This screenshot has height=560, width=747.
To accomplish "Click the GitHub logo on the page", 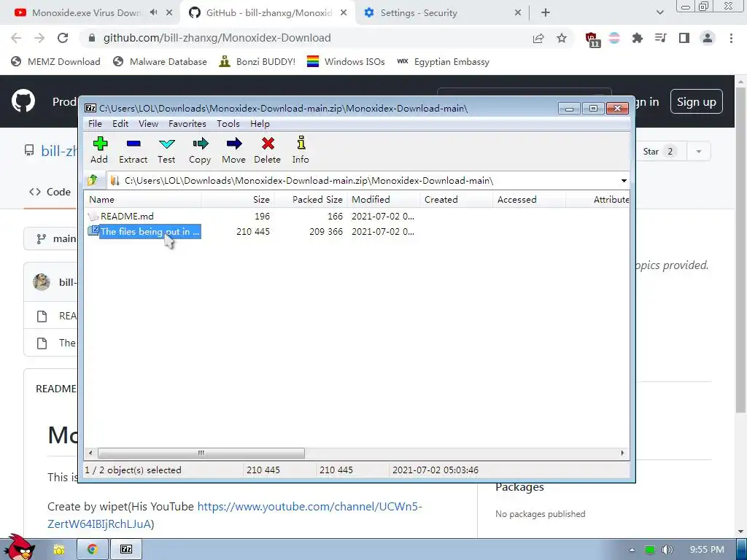I will click(23, 101).
